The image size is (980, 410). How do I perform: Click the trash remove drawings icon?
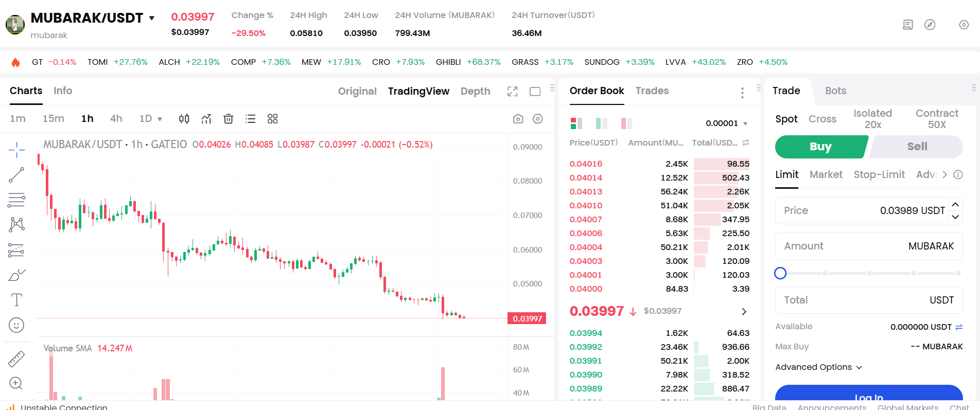coord(229,119)
